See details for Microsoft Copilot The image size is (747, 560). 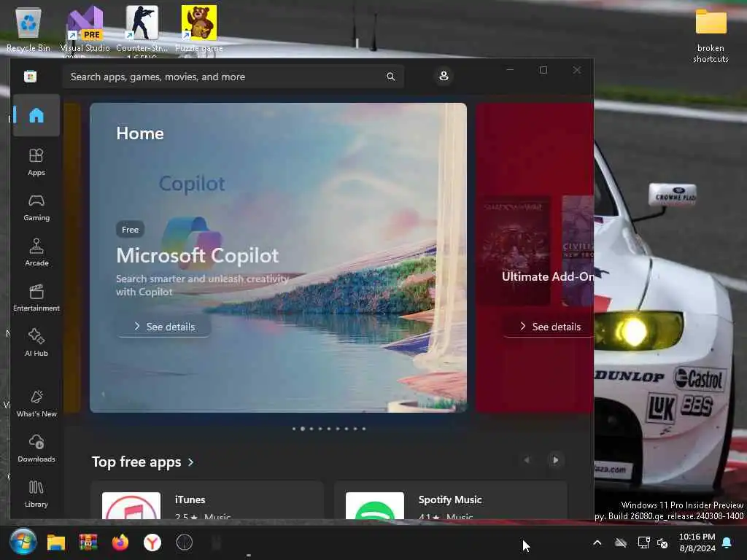point(164,327)
